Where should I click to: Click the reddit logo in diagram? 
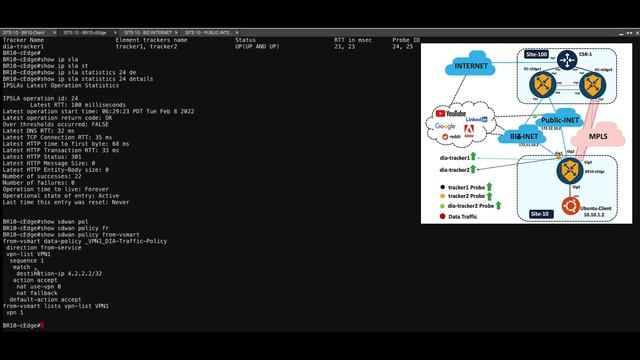451,137
